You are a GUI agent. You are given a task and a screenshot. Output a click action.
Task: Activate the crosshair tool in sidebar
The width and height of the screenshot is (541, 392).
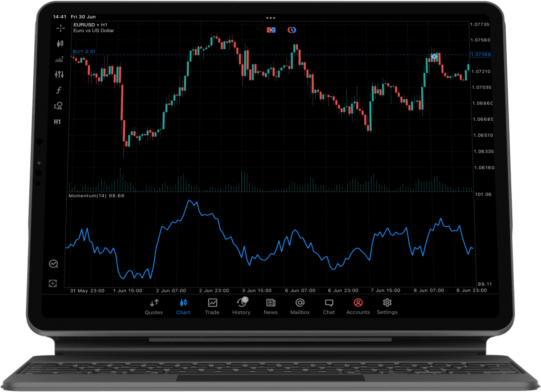(x=61, y=28)
